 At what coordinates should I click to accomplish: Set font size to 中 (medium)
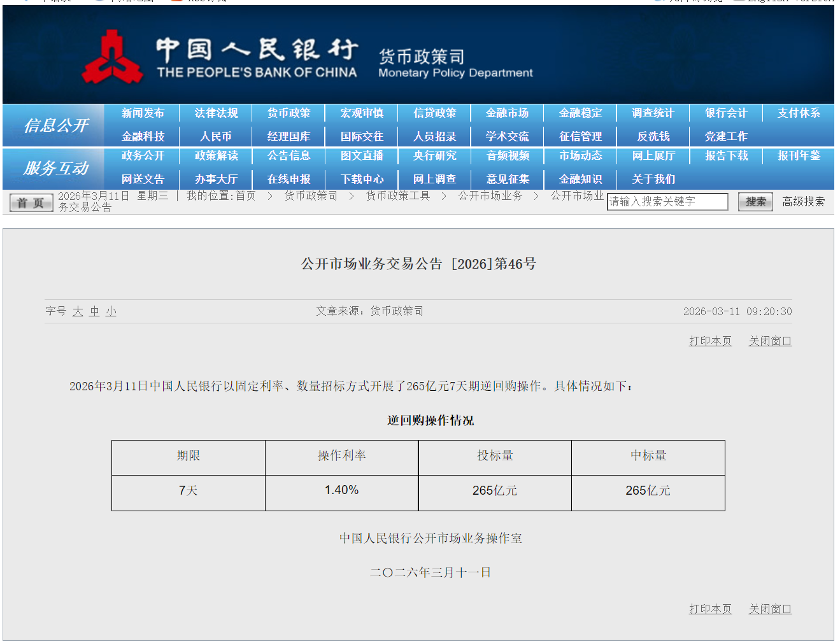point(94,311)
